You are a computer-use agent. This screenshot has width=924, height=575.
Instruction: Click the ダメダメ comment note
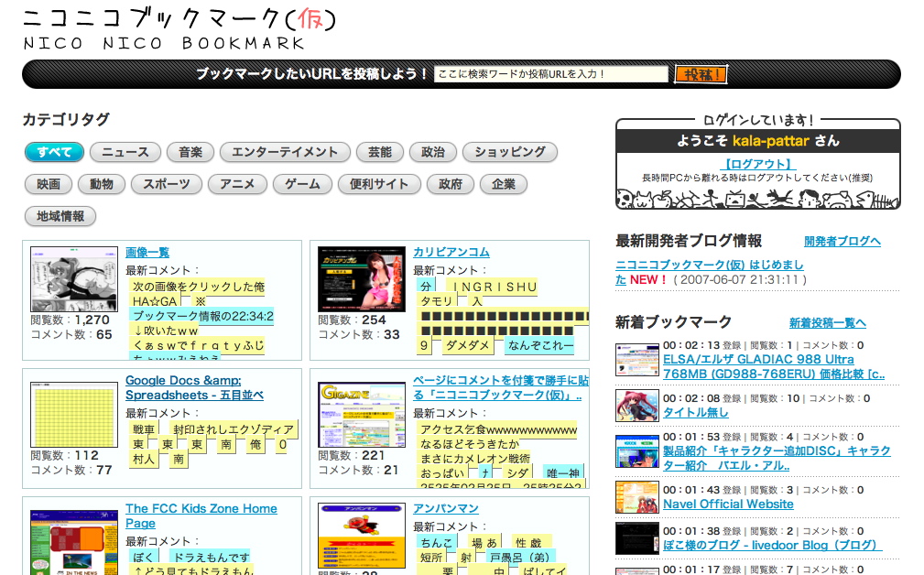point(467,346)
